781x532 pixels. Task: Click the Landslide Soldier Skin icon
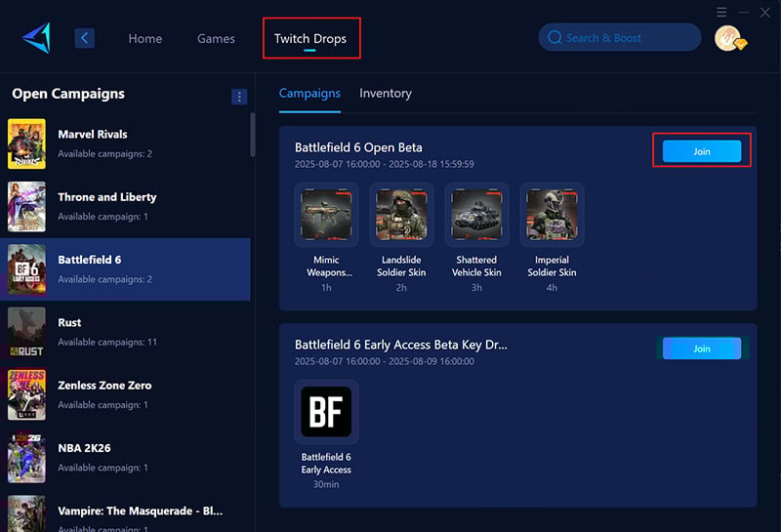[x=401, y=215]
